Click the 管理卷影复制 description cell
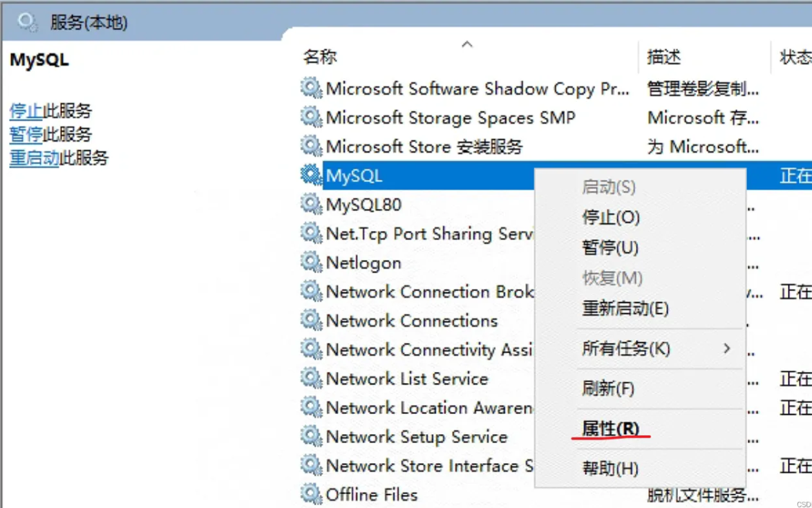This screenshot has width=812, height=508. (x=703, y=88)
